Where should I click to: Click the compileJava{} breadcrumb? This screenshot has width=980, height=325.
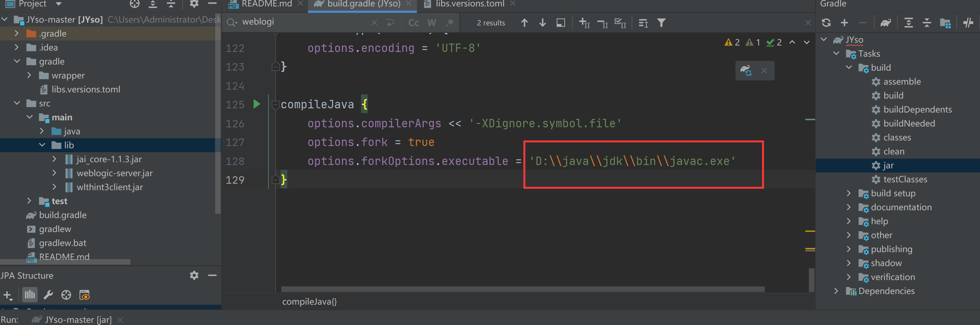(x=309, y=302)
